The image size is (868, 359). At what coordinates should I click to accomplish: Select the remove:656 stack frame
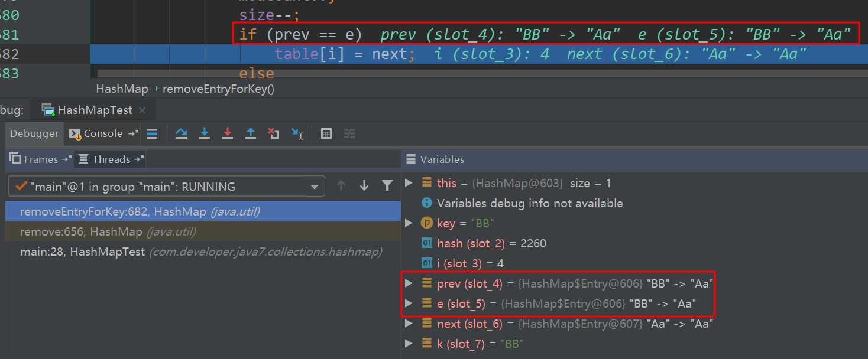(108, 231)
